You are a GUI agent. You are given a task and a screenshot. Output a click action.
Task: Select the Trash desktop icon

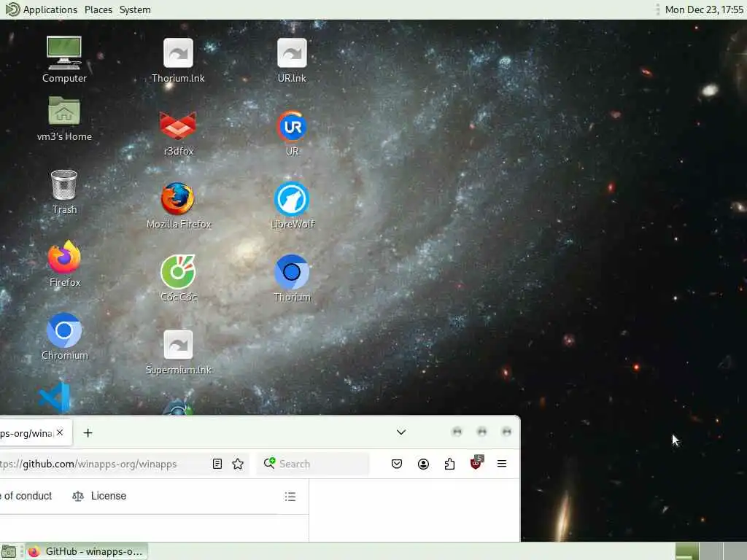click(x=64, y=192)
